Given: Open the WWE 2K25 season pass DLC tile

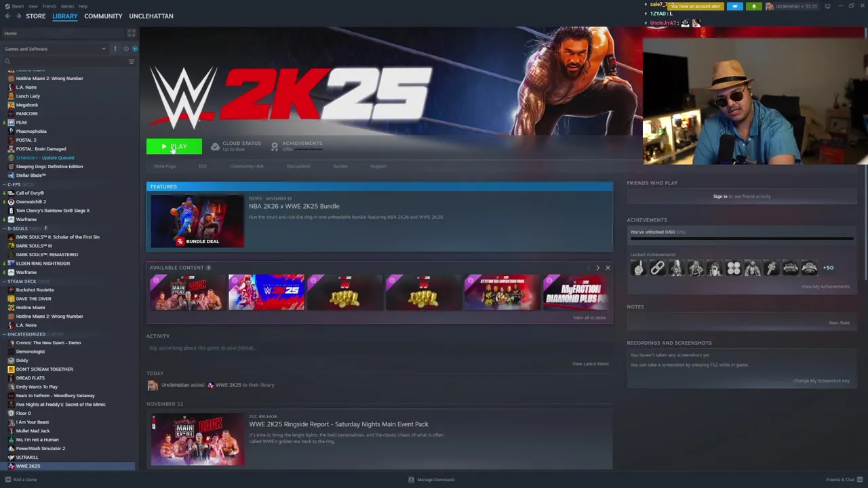Looking at the screenshot, I should 267,292.
